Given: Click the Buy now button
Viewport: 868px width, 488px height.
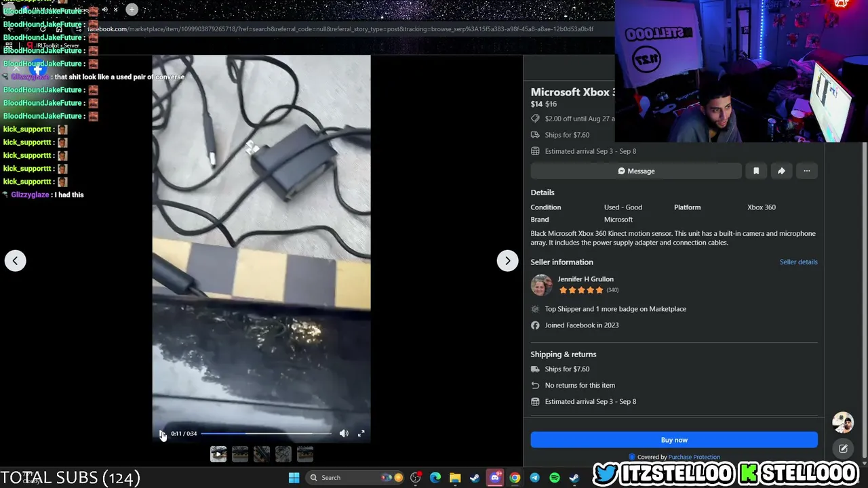Looking at the screenshot, I should pos(674,440).
